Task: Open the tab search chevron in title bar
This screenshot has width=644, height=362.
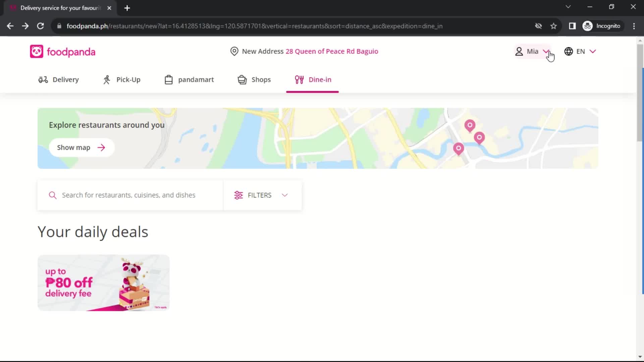Action: 568,7
